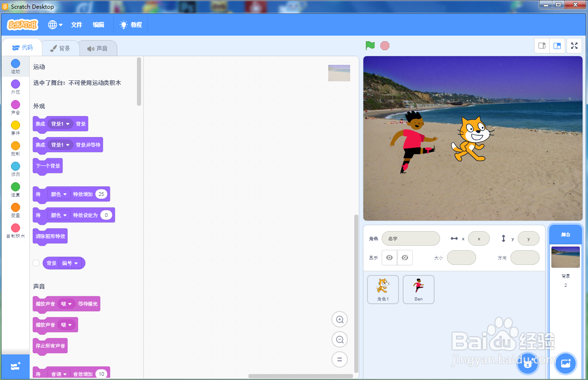The width and height of the screenshot is (588, 380).
Task: Click the sprite 方向 field
Action: point(525,258)
